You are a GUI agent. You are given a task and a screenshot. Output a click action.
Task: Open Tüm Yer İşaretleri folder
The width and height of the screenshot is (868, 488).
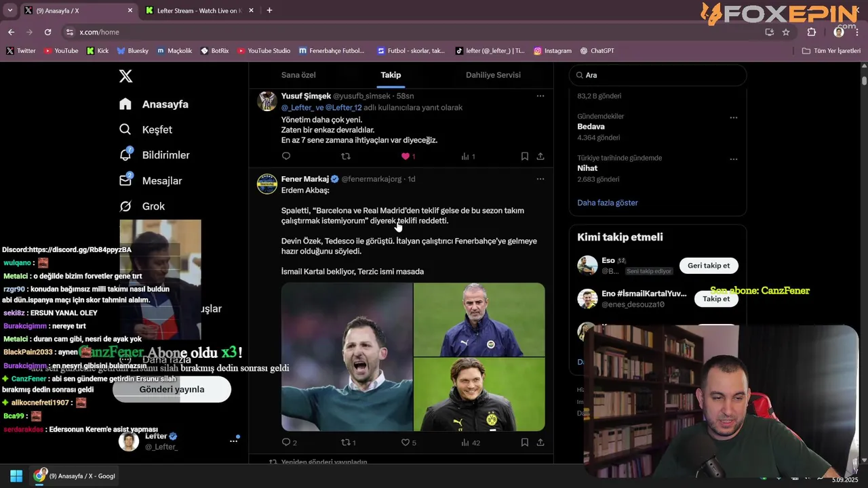coord(831,51)
